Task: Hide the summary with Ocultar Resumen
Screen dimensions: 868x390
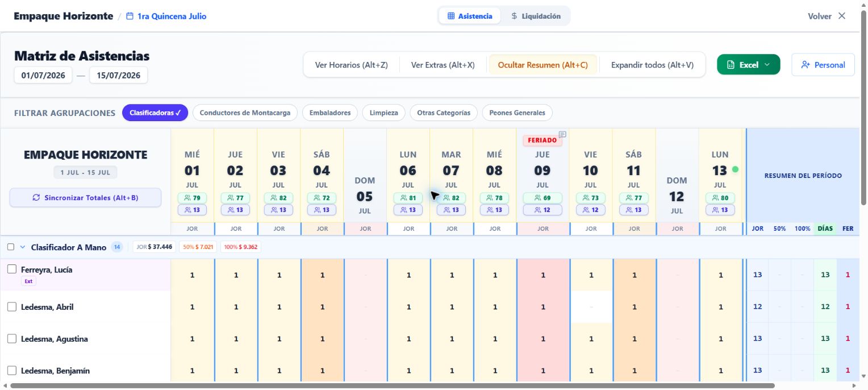Action: [x=542, y=65]
